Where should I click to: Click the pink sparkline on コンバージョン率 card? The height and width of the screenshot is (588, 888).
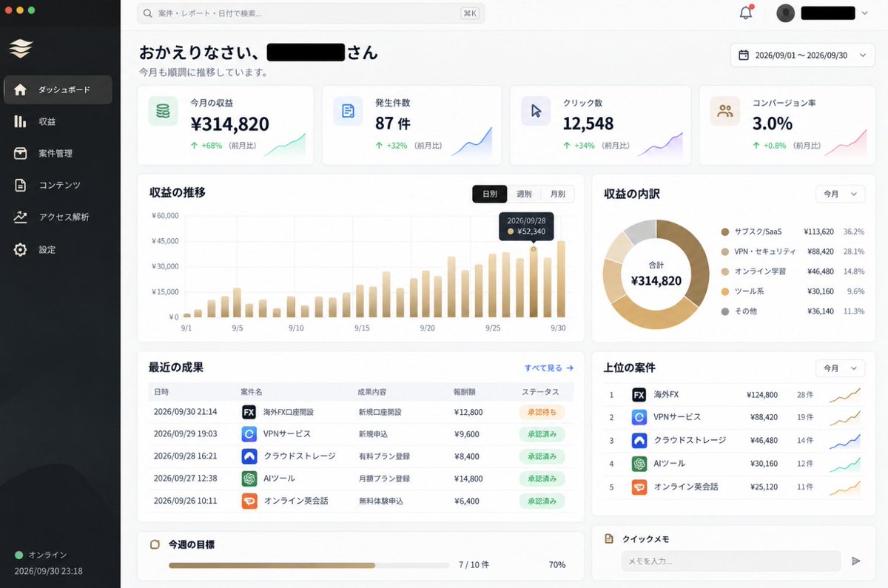click(846, 142)
